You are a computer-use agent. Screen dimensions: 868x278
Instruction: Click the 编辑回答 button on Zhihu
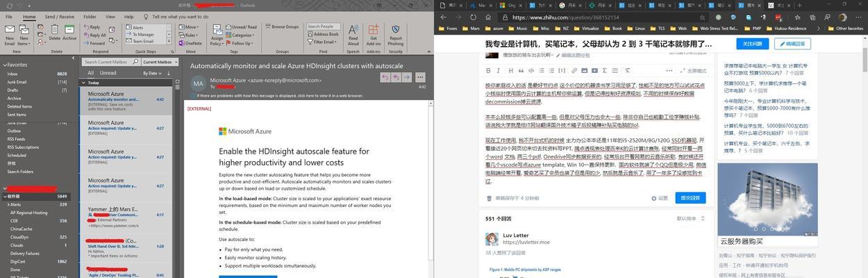(792, 43)
